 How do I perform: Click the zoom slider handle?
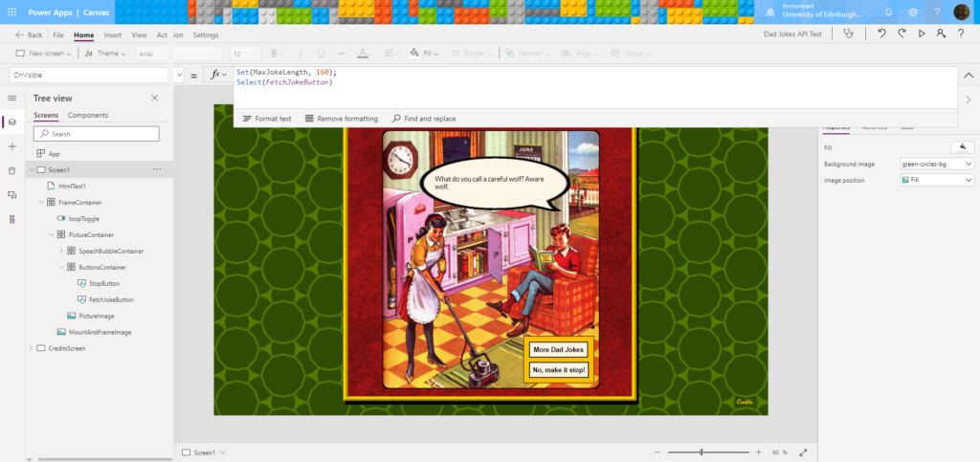click(x=702, y=451)
